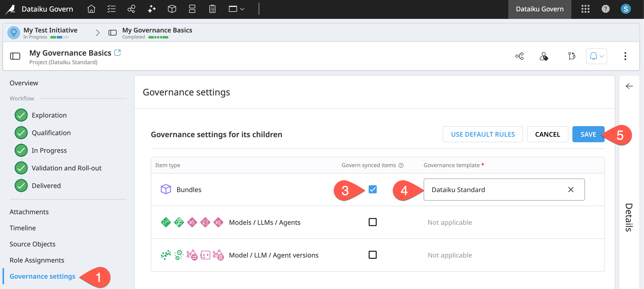644x289 pixels.
Task: Go to Validation and Roll-out step
Action: [67, 168]
